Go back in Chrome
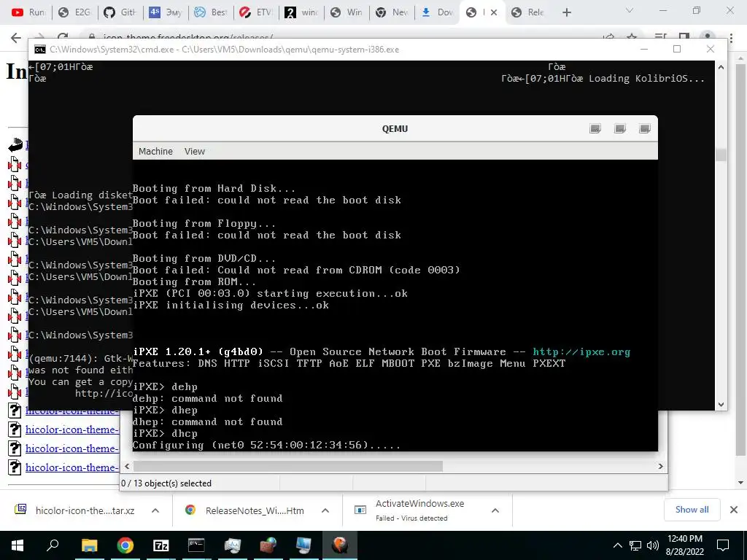The width and height of the screenshot is (747, 560). (16, 38)
